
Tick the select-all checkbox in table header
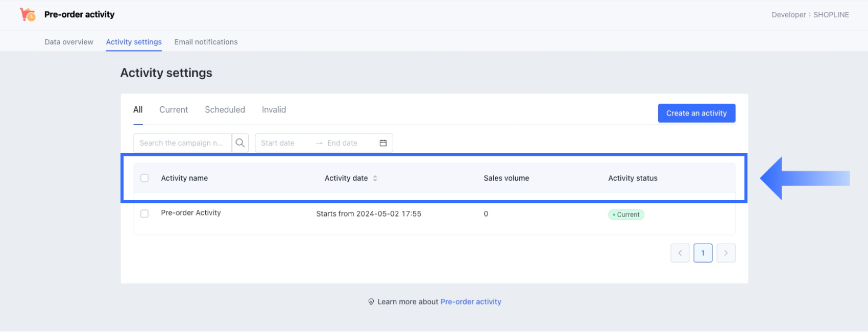(x=144, y=178)
